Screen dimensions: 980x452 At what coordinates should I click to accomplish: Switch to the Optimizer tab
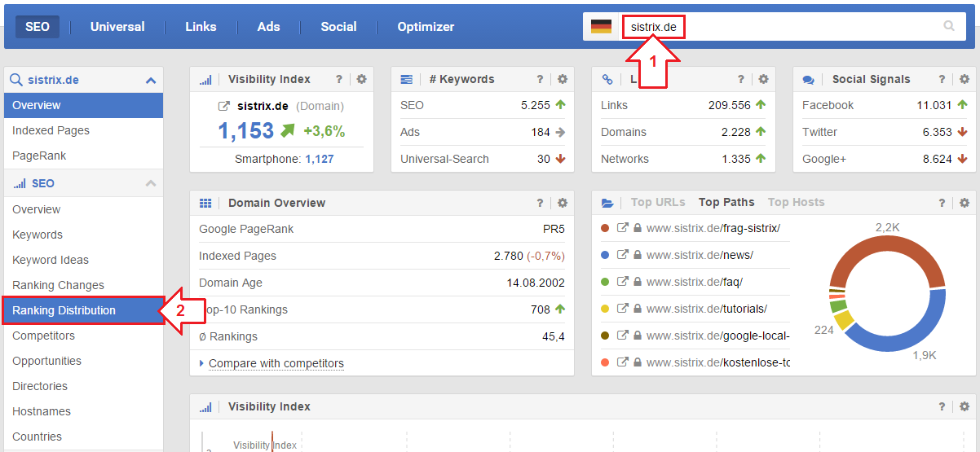(x=426, y=27)
